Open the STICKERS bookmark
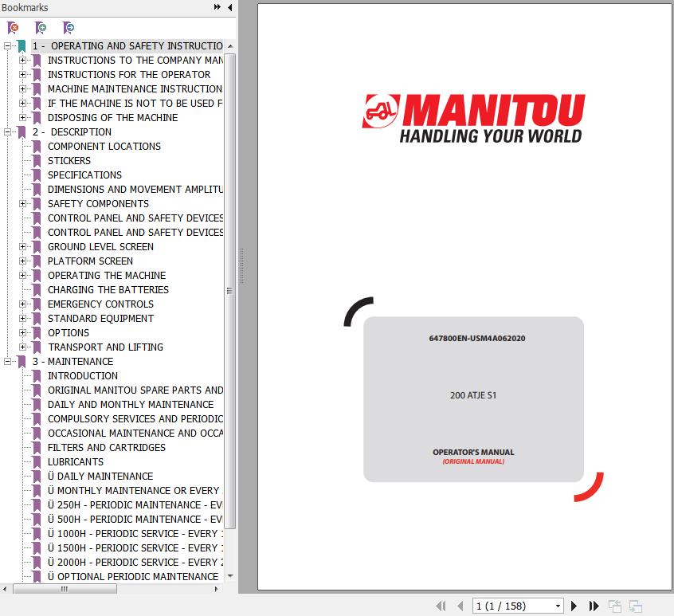Viewport: 674px width, 616px height. tap(69, 160)
